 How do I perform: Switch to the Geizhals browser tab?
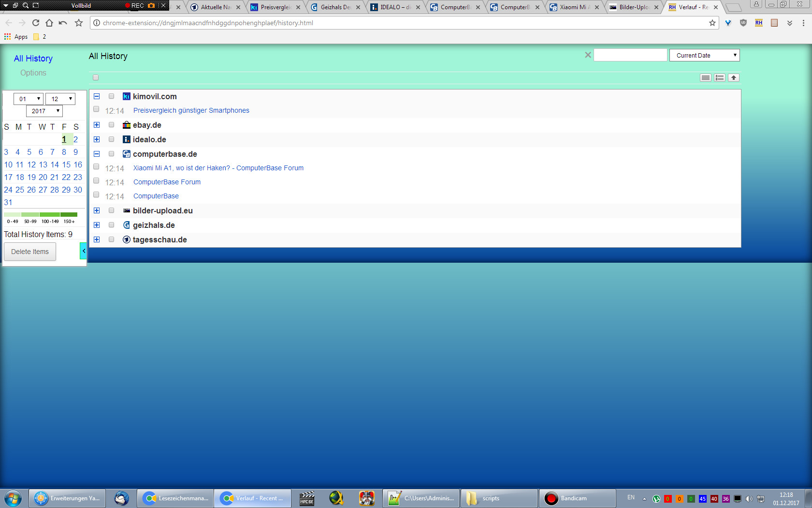[335, 7]
